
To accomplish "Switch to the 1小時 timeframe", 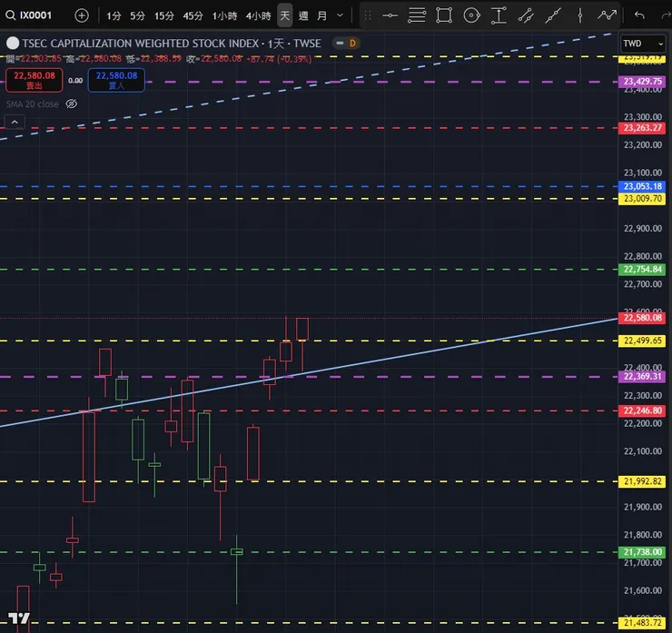I will [224, 15].
